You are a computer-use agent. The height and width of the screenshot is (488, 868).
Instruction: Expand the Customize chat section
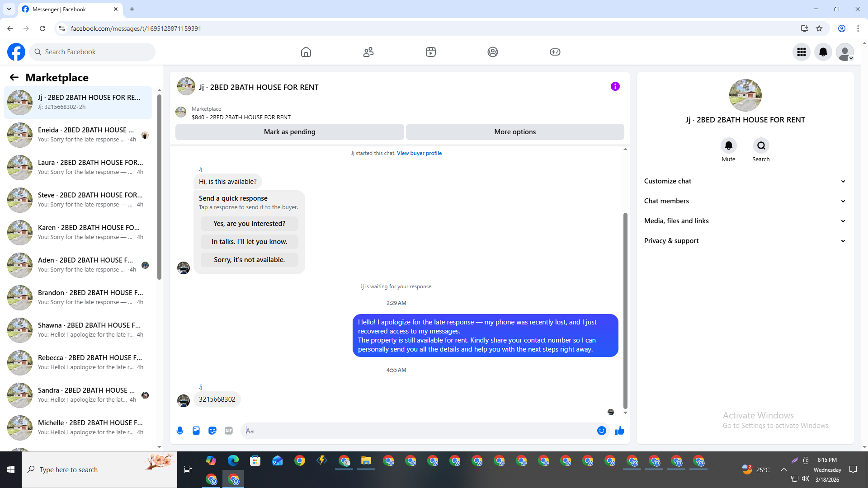tap(744, 181)
